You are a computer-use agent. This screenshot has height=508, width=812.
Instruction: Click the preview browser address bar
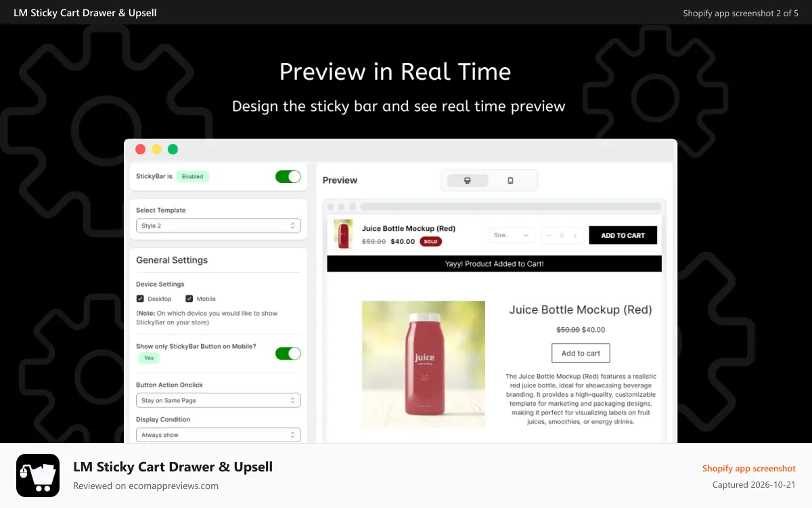[510, 207]
